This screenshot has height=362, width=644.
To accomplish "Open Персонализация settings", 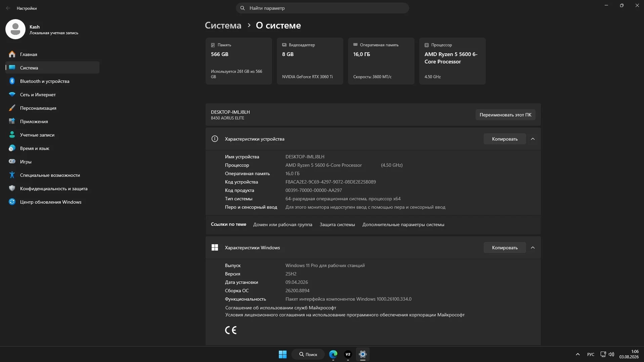I will [52, 108].
